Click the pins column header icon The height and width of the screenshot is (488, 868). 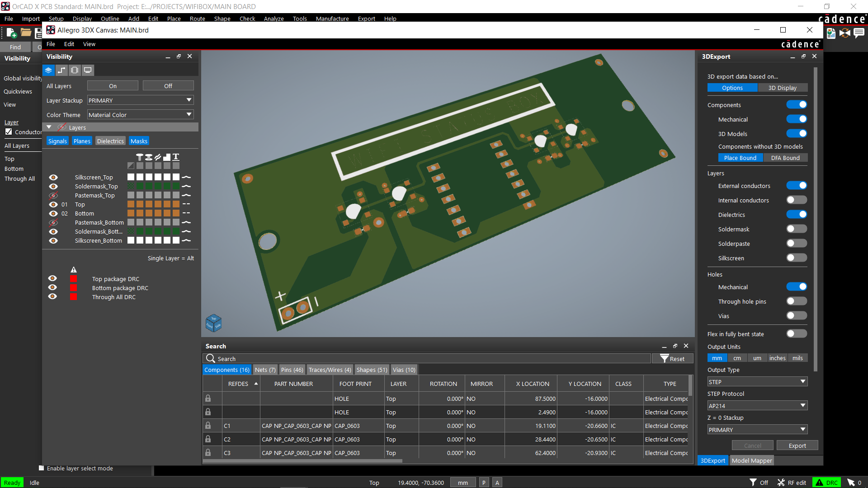tap(139, 157)
